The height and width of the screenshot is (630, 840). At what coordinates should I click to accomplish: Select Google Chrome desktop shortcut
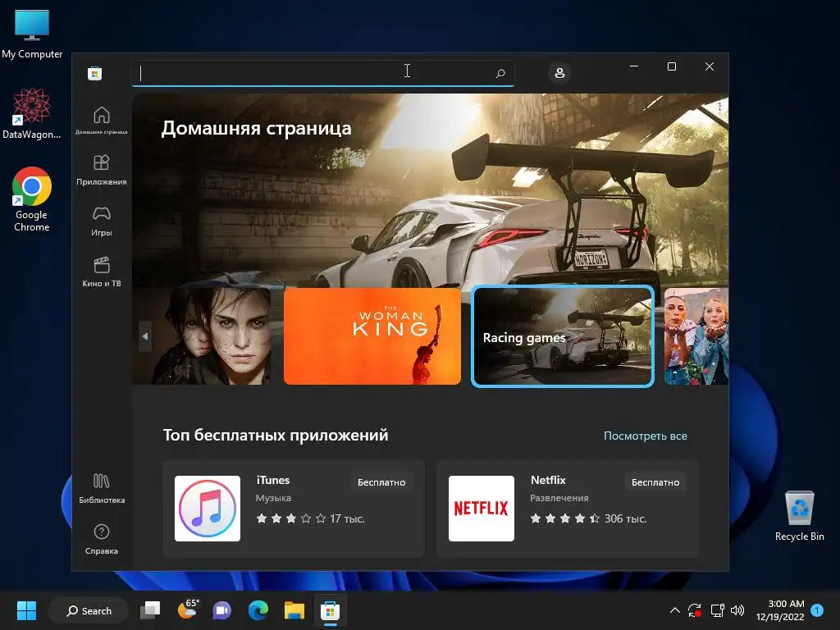[x=32, y=199]
